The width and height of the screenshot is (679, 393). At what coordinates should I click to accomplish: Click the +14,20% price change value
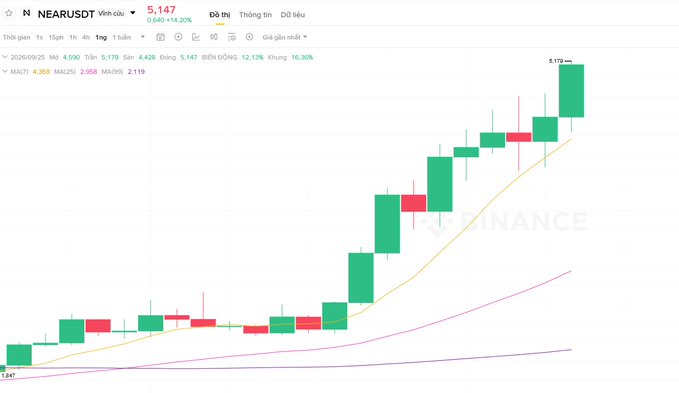(179, 20)
